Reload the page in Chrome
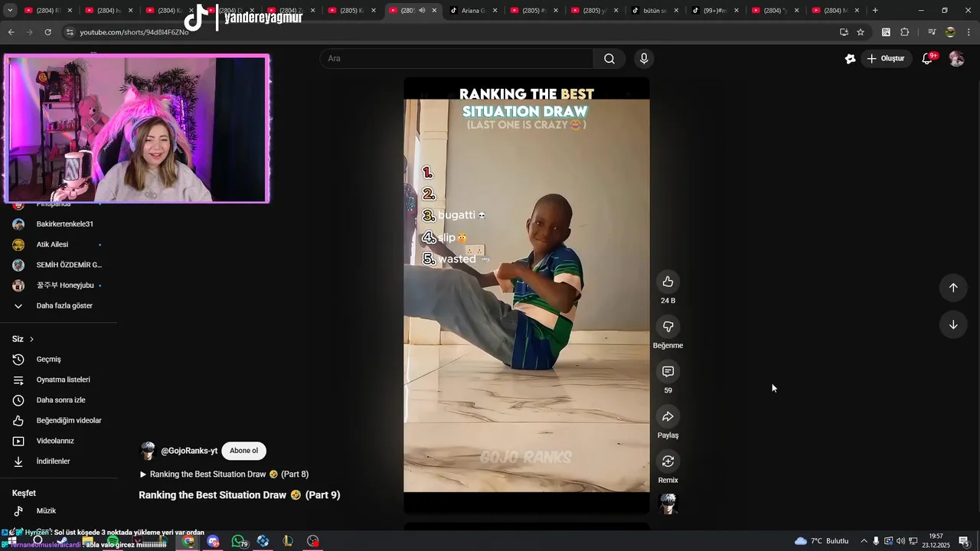 point(47,32)
